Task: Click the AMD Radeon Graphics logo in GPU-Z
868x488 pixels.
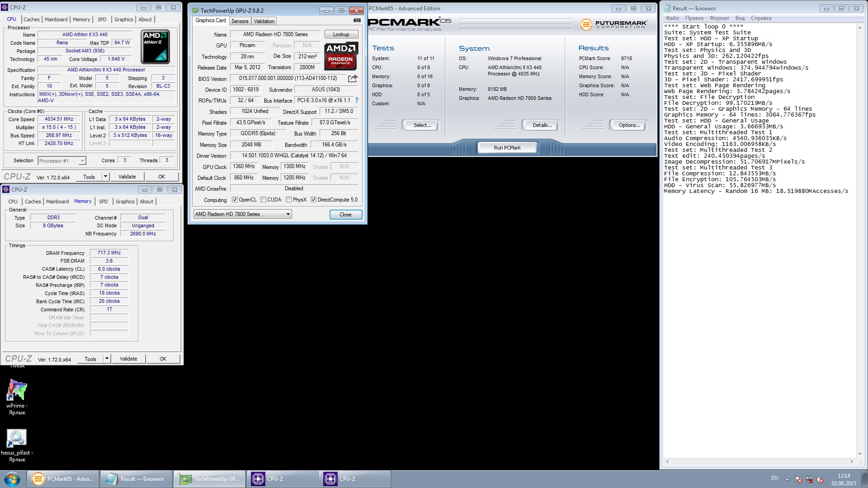Action: tap(341, 56)
